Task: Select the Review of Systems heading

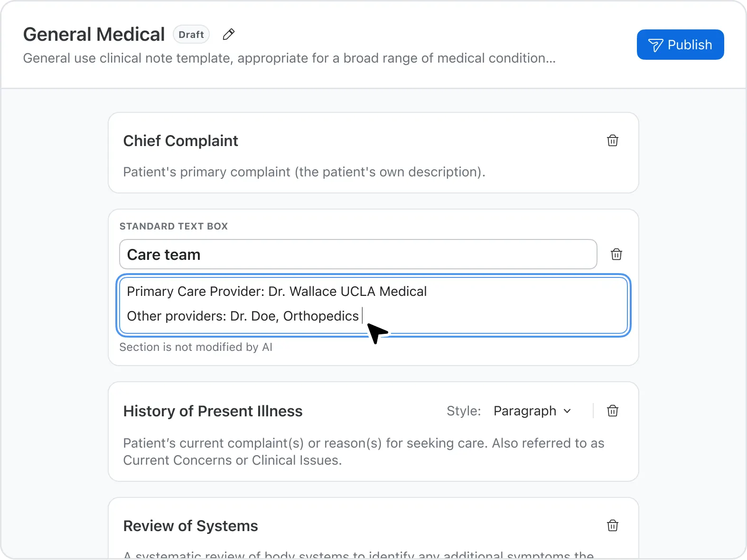Action: tap(190, 526)
